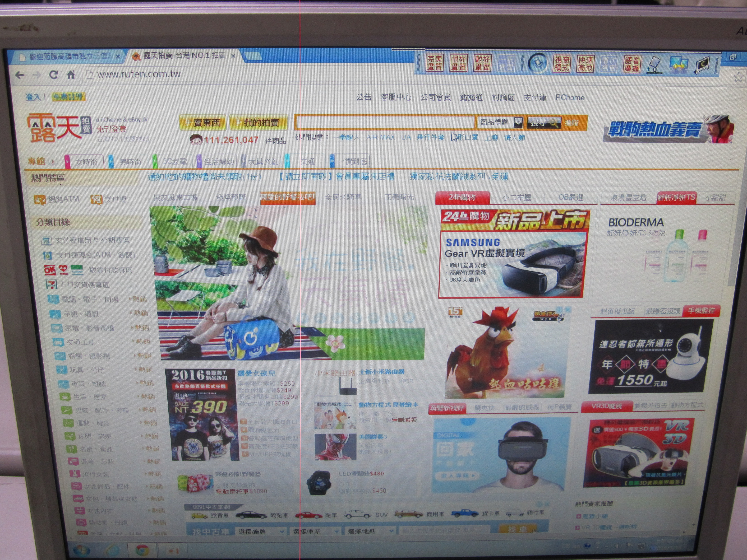Select the red 跑車 car icon

click(309, 515)
